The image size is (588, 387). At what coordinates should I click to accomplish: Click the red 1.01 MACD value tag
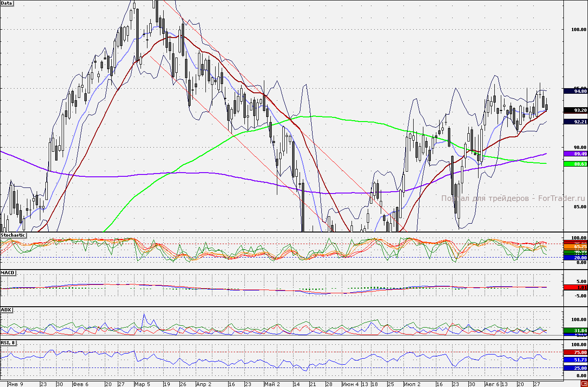click(x=575, y=287)
